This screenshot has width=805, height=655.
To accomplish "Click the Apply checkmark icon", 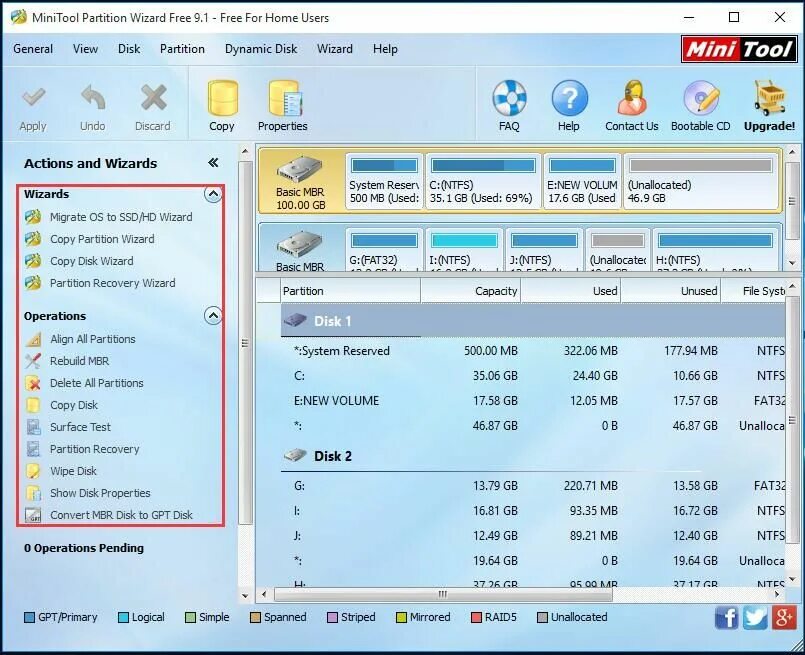I will 33,98.
